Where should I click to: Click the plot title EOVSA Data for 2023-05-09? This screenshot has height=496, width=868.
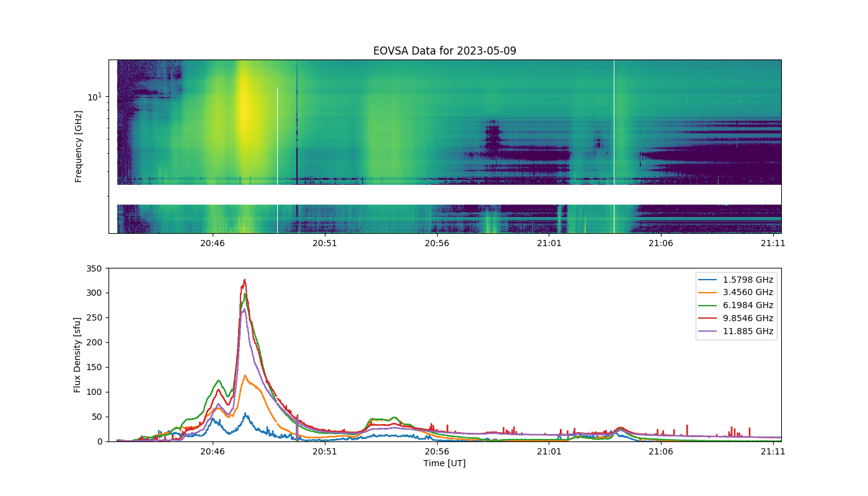tap(445, 51)
